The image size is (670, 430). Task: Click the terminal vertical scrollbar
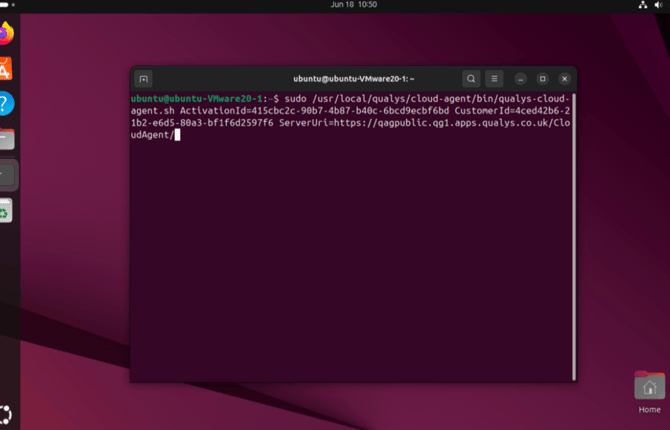click(574, 237)
